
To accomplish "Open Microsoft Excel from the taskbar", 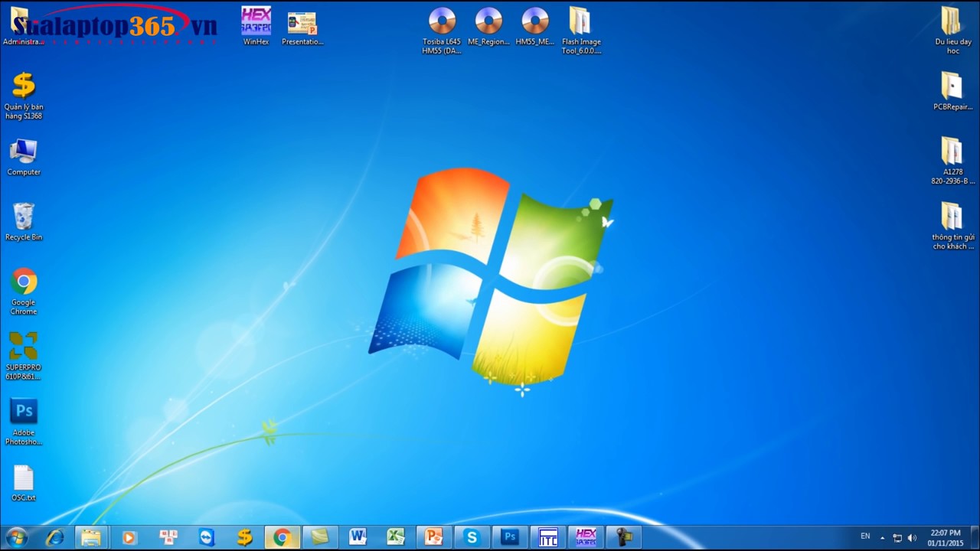I will coord(396,537).
